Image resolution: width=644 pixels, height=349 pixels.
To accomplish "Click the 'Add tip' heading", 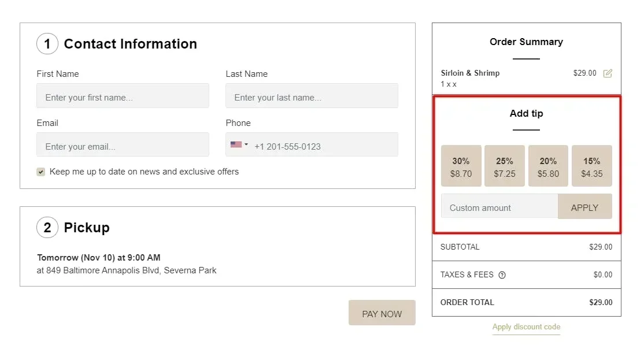I will 526,113.
